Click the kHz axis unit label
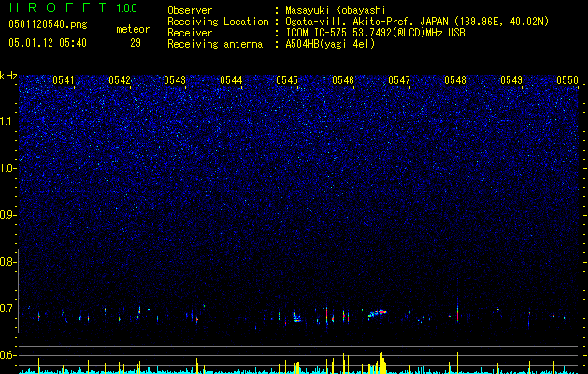 (x=8, y=76)
